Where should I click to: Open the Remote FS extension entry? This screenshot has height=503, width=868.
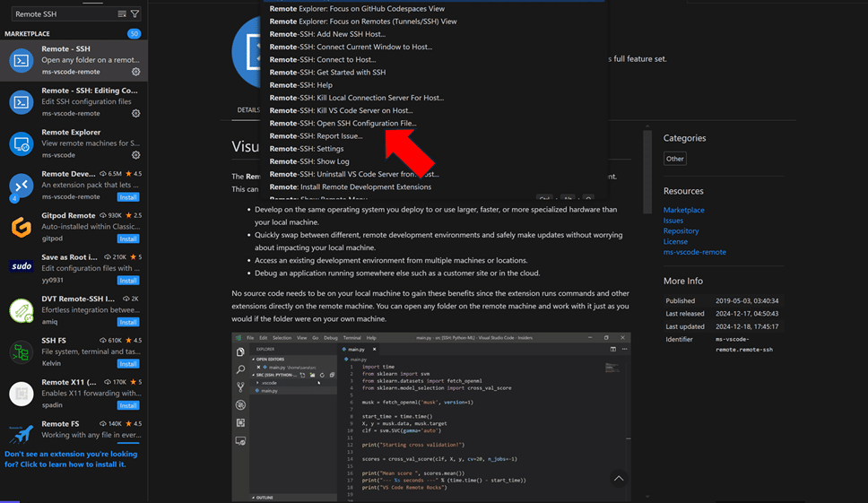point(74,433)
